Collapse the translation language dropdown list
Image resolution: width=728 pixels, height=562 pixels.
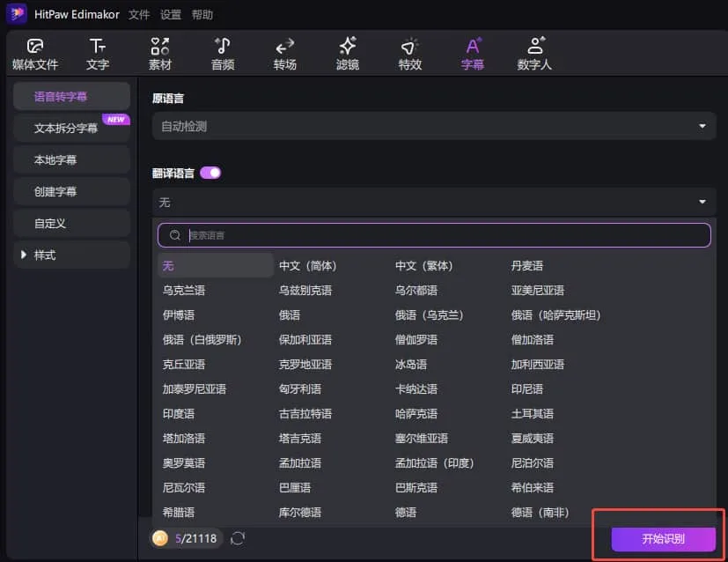click(x=702, y=202)
